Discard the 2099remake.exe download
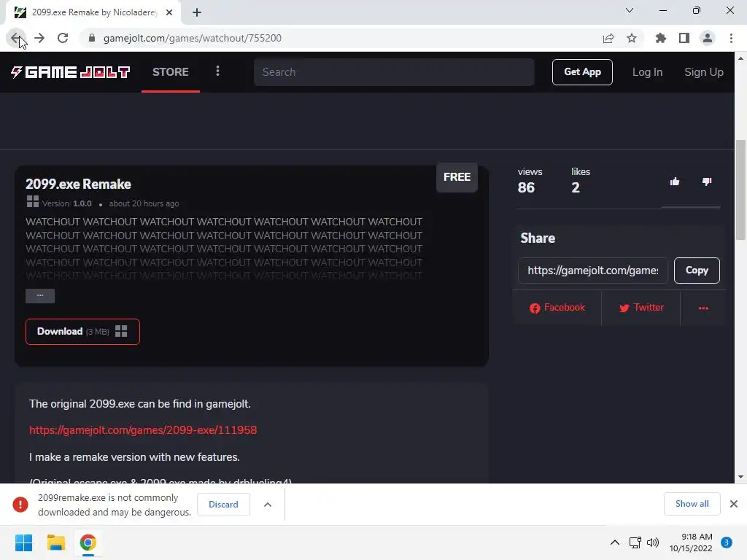This screenshot has width=747, height=560. 223,505
